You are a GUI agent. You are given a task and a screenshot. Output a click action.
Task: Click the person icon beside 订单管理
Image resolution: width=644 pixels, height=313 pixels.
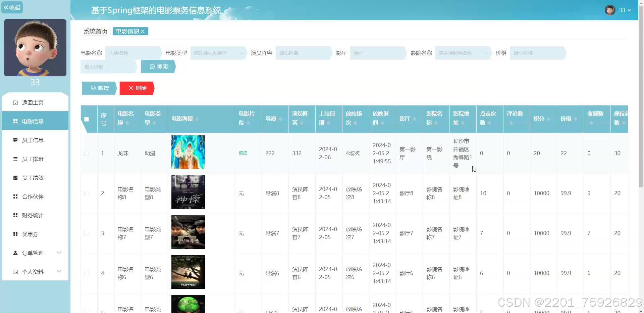coord(15,253)
